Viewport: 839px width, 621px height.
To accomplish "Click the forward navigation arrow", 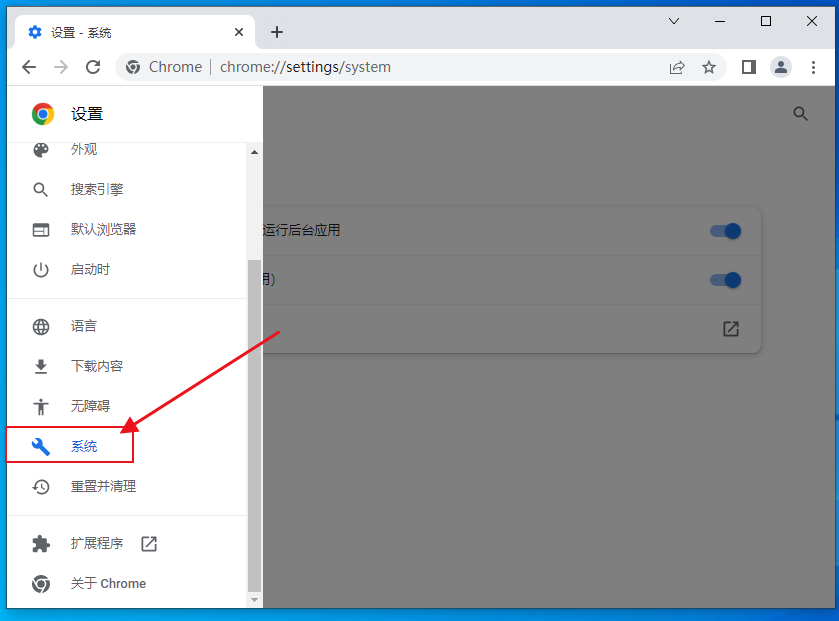I will point(61,67).
